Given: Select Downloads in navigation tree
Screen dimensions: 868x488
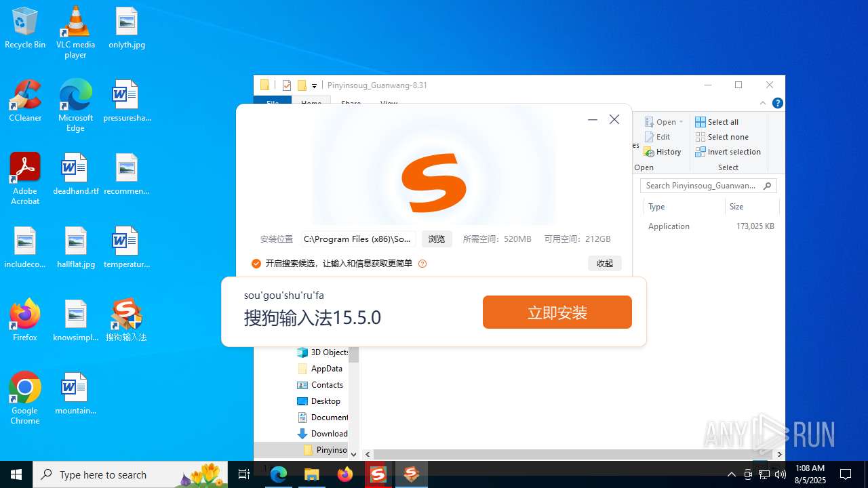Looking at the screenshot, I should [x=323, y=434].
